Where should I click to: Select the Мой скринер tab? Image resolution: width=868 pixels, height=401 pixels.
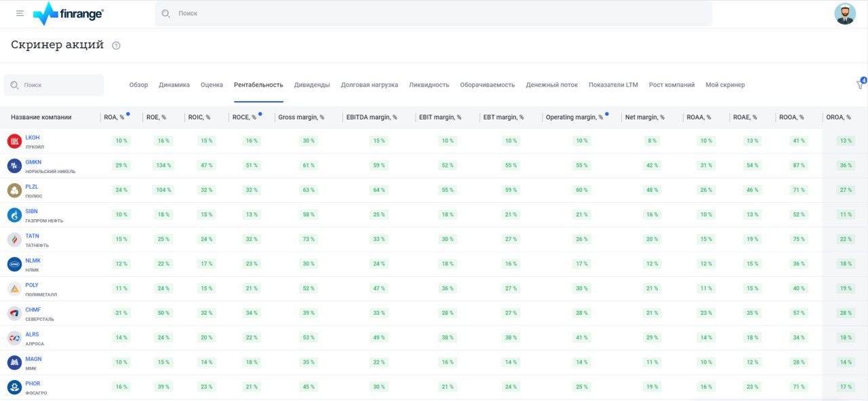pyautogui.click(x=725, y=85)
